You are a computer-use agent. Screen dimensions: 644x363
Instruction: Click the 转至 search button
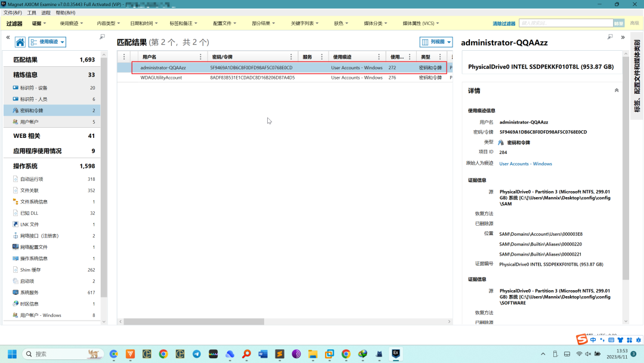point(618,23)
